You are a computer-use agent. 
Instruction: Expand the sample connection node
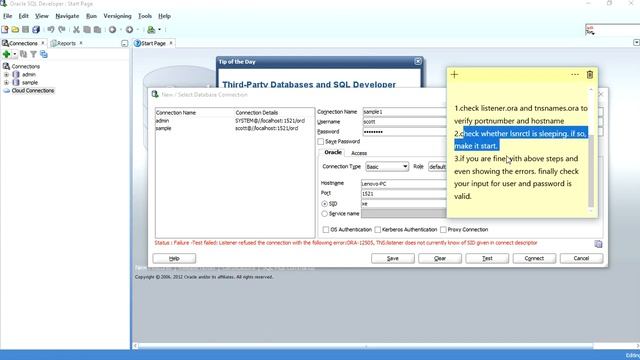[x=6, y=82]
